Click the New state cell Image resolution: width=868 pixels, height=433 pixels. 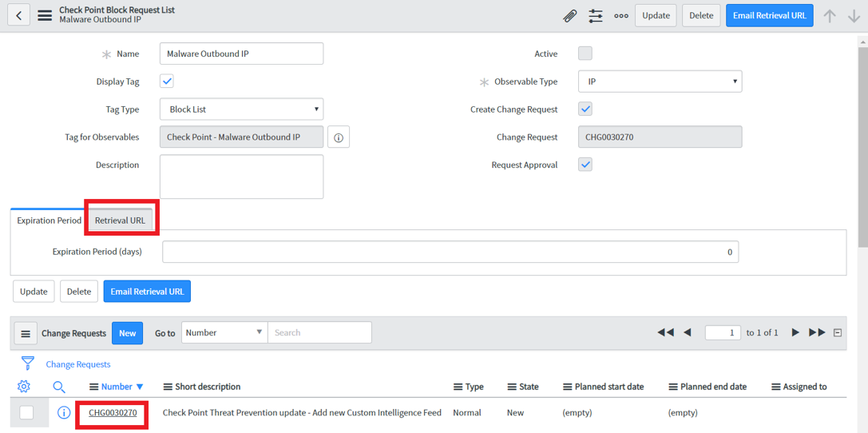[x=515, y=412]
